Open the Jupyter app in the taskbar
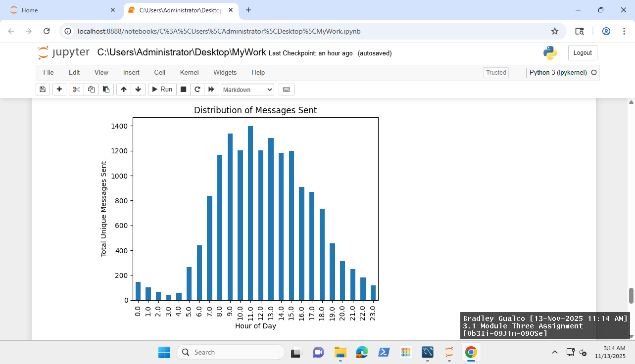Viewport: 635px width, 364px height. [x=449, y=352]
